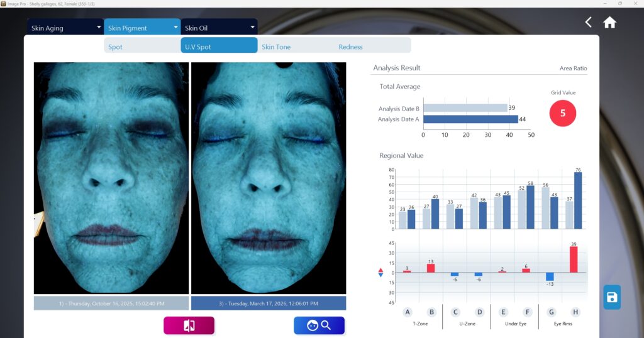Select the March 17, 2026 date label
The image size is (644, 338).
point(269,303)
